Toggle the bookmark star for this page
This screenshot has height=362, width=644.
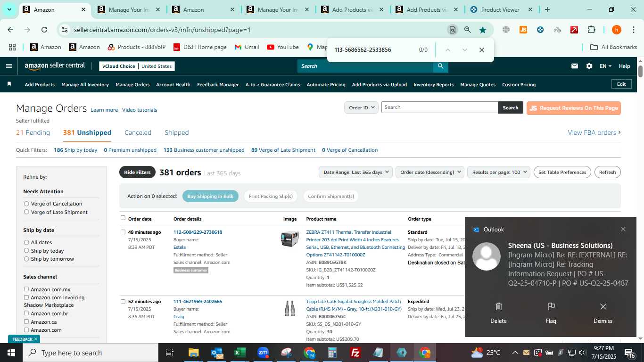coord(483,30)
